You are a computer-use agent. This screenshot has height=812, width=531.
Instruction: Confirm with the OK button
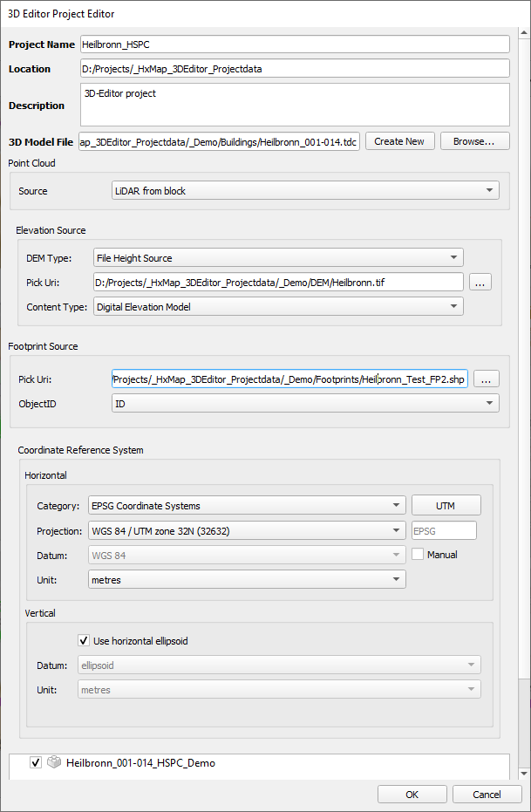click(412, 795)
